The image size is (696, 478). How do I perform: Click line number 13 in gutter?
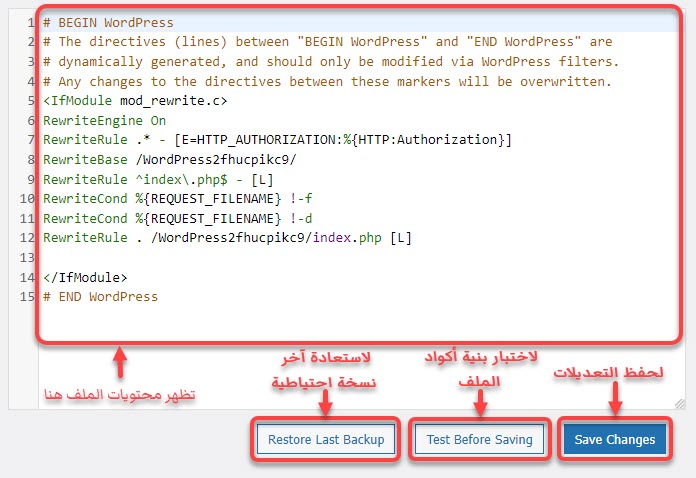[x=27, y=257]
